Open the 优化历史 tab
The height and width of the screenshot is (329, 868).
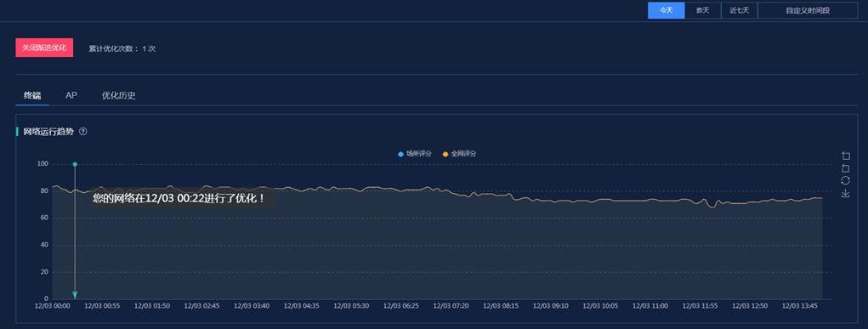click(118, 95)
